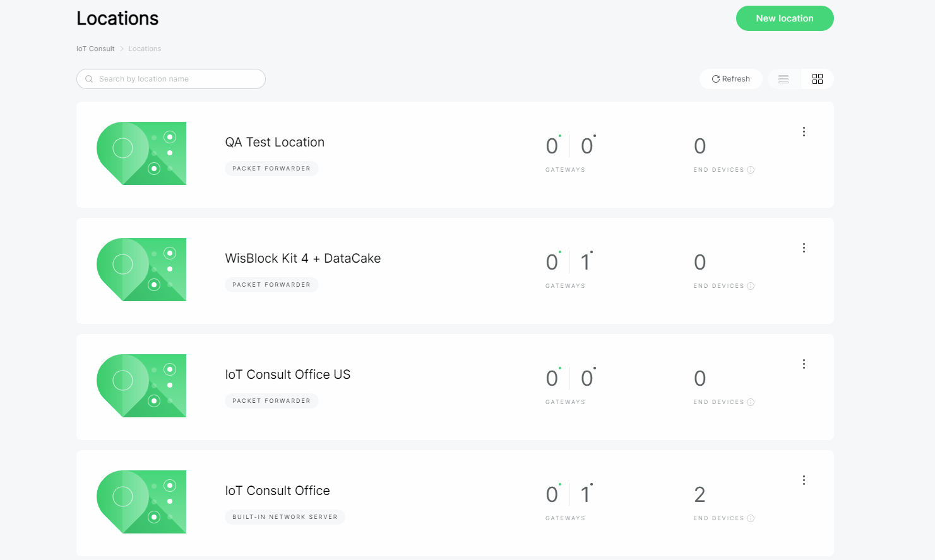Open more options for IoT Consult Office
The height and width of the screenshot is (560, 935).
point(804,480)
